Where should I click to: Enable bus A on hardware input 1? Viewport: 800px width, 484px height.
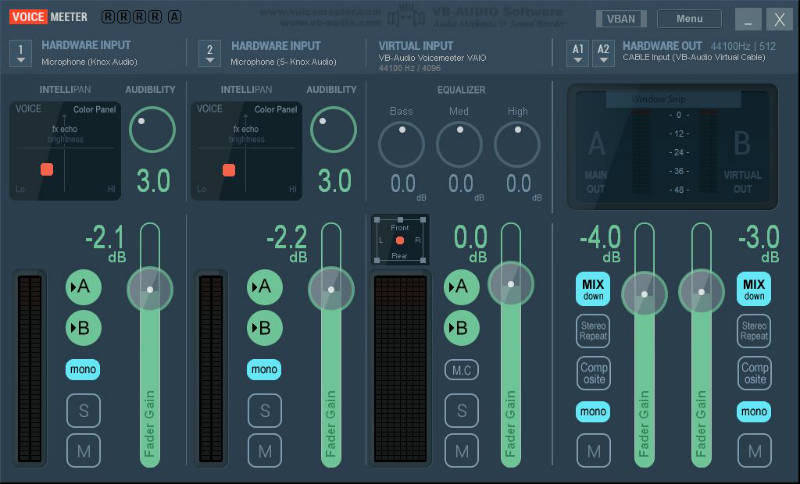point(84,287)
